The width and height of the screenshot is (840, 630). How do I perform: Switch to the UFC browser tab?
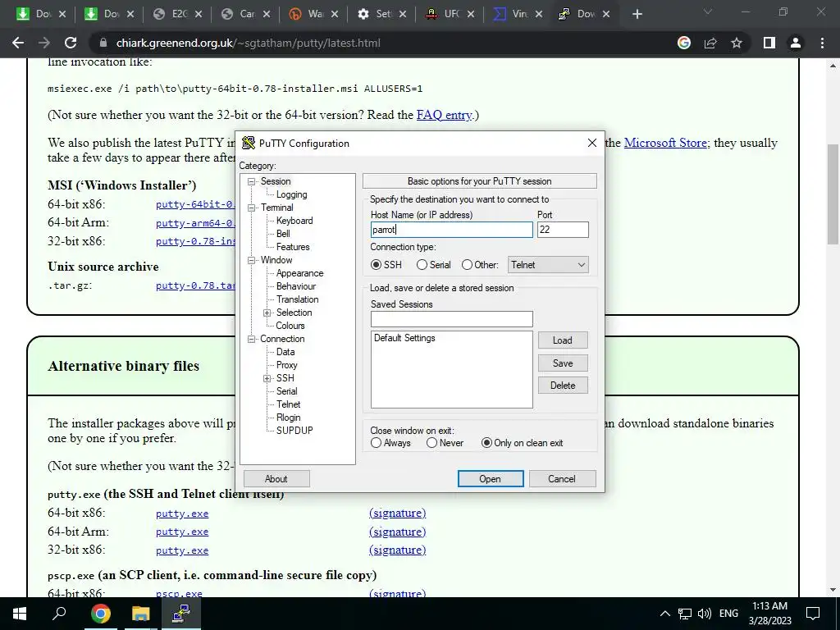[449, 14]
